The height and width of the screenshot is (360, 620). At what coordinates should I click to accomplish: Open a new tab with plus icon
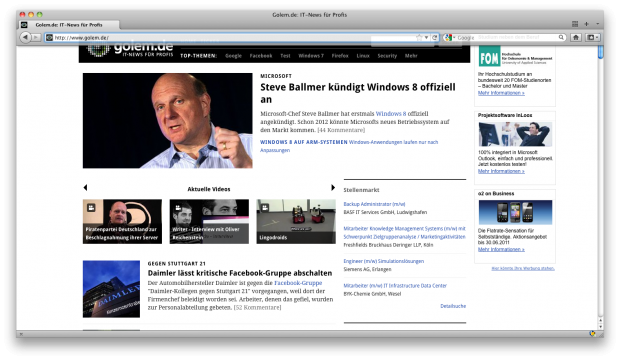(x=586, y=24)
